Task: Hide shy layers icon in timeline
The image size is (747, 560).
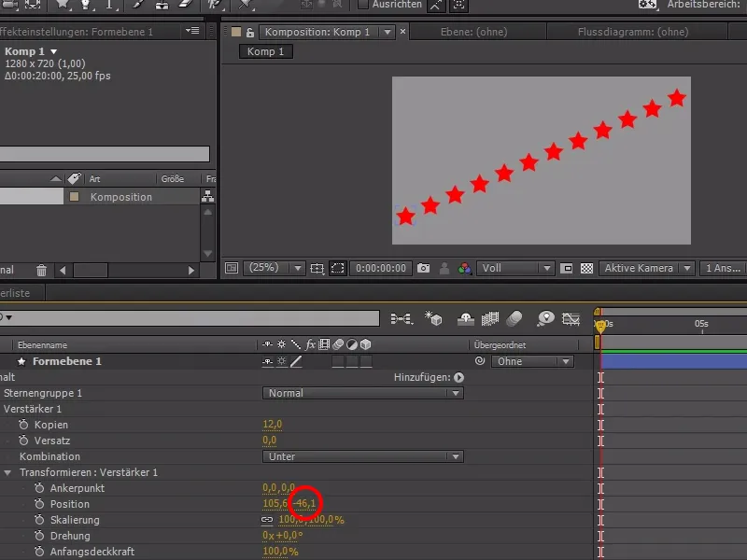Action: [x=465, y=318]
